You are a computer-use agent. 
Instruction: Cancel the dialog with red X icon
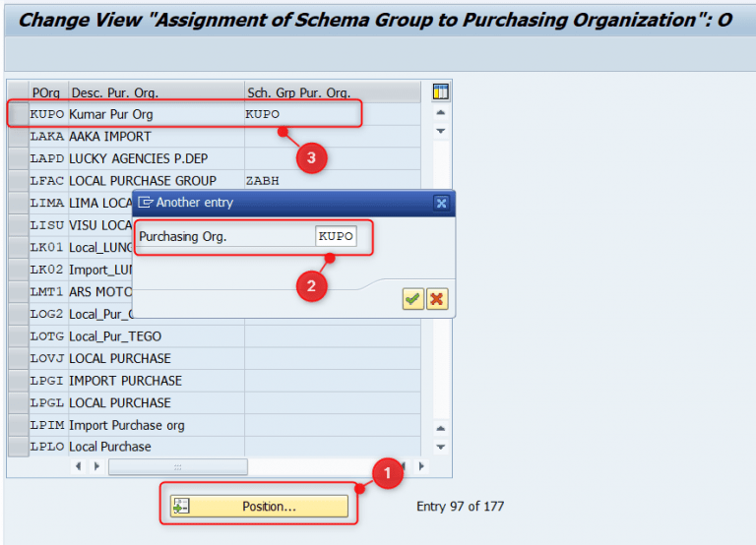click(437, 299)
